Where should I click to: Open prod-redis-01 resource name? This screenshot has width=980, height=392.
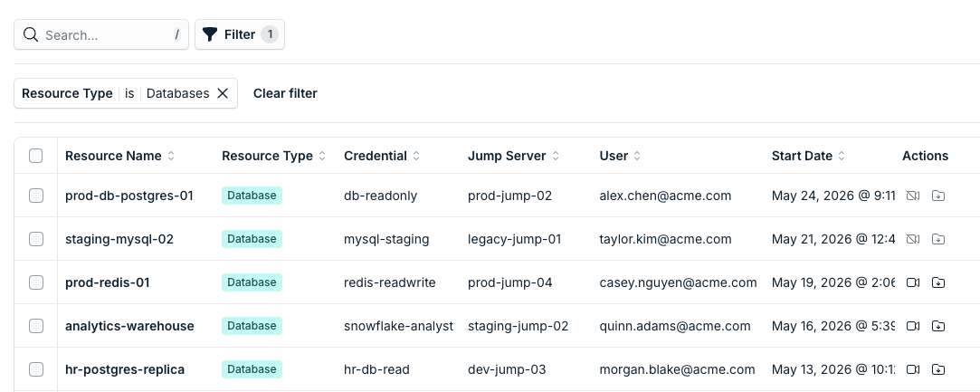click(x=108, y=282)
